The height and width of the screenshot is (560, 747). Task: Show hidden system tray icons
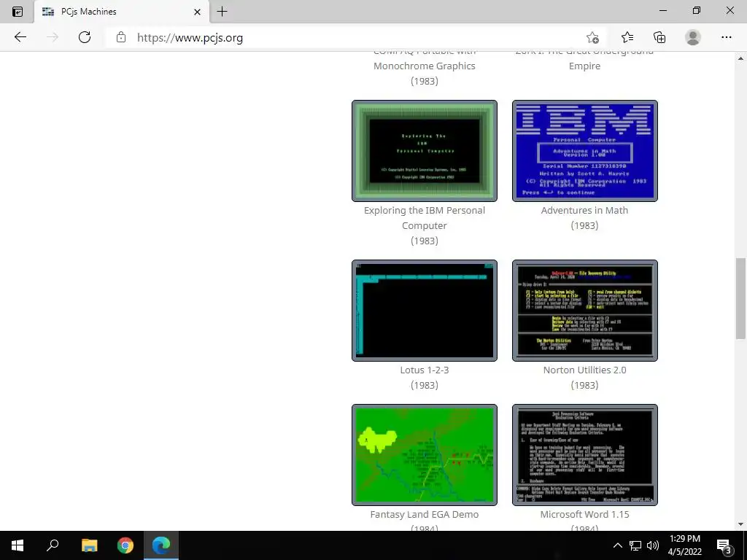tap(617, 545)
